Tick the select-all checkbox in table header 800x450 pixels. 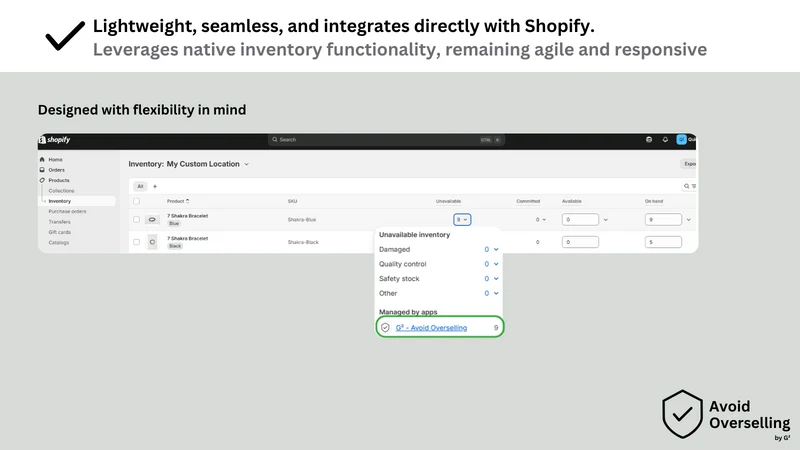(136, 201)
